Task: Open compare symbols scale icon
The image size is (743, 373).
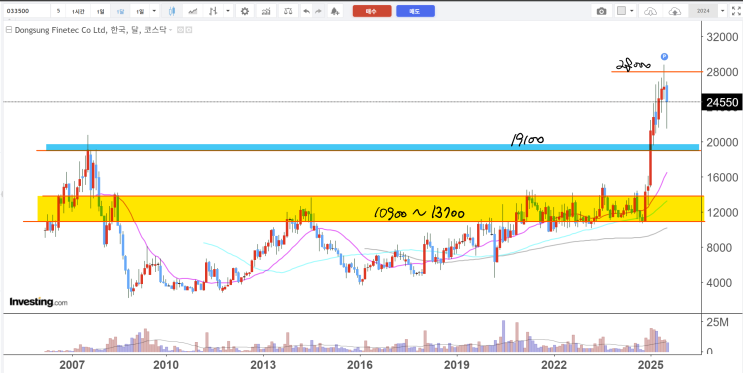Action: pos(287,11)
